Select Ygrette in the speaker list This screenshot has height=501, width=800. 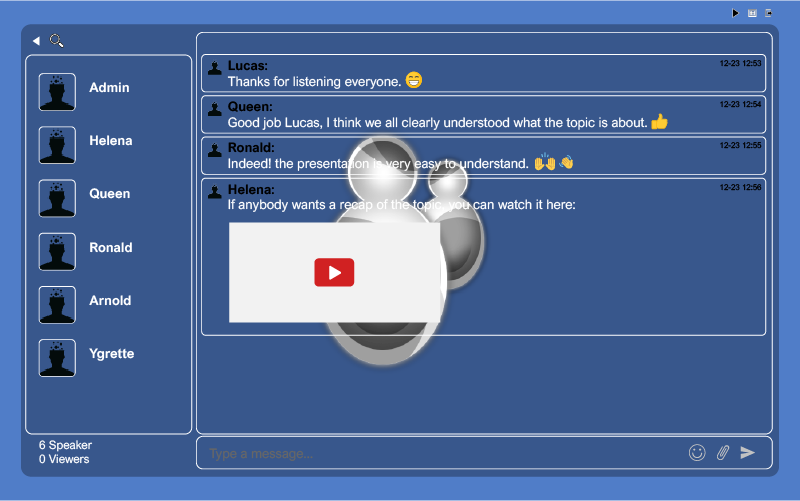(111, 354)
